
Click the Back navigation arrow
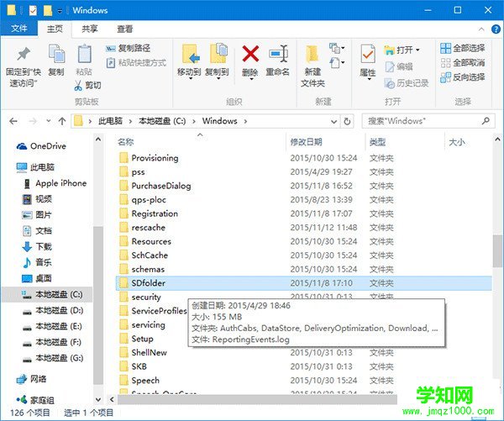13,121
